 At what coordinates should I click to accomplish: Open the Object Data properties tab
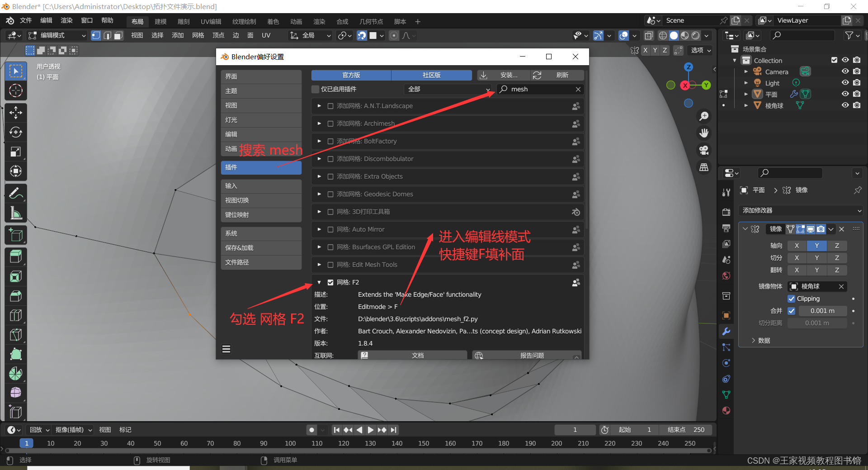tap(726, 394)
